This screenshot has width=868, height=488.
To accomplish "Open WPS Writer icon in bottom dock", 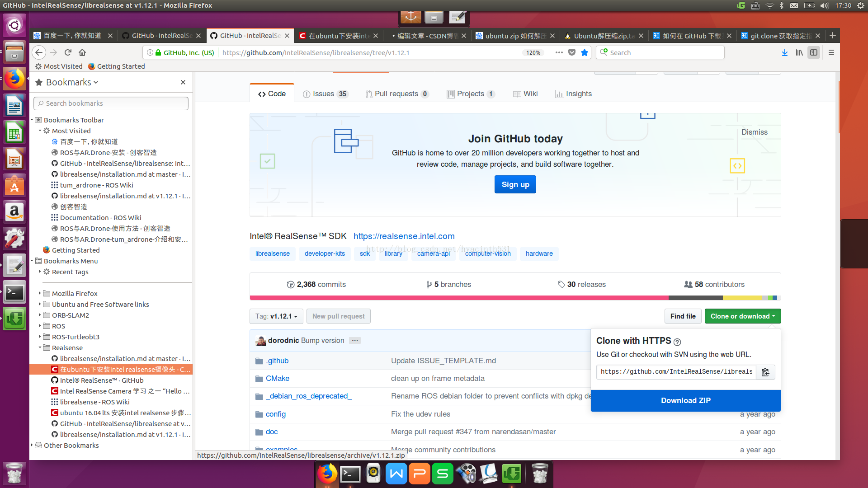I will 396,474.
